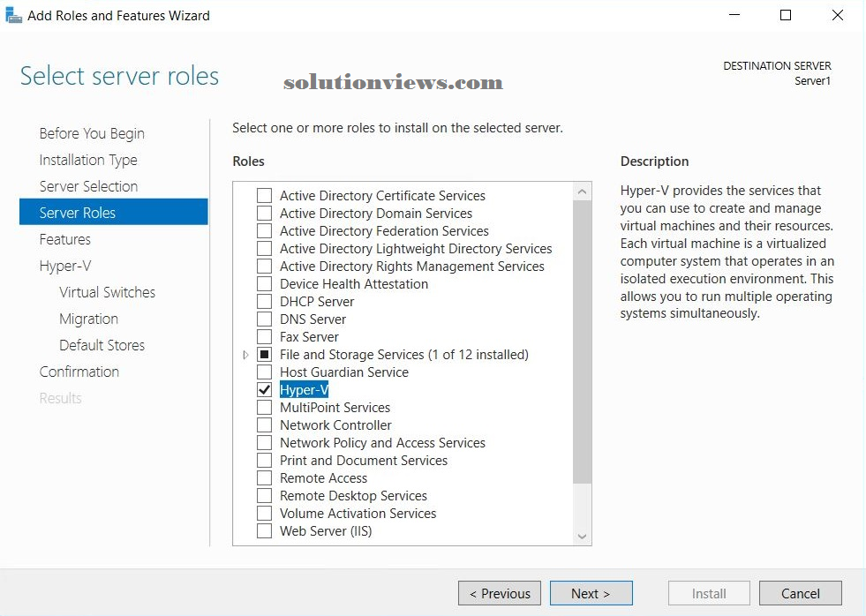
Task: Enable the Remote Access checkbox
Action: coord(265,478)
